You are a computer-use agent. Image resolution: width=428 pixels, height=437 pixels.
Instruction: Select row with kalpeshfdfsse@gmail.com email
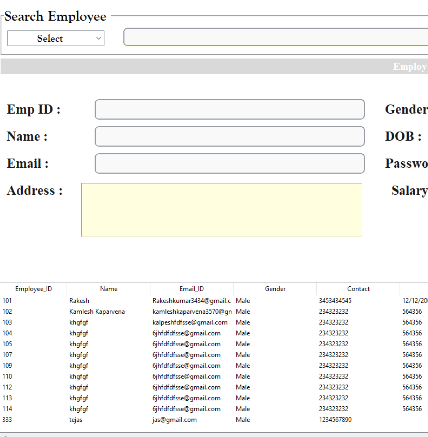pos(214,322)
